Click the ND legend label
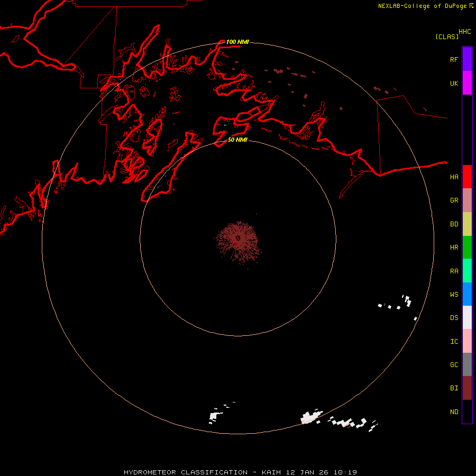This screenshot has height=476, width=476. click(454, 412)
